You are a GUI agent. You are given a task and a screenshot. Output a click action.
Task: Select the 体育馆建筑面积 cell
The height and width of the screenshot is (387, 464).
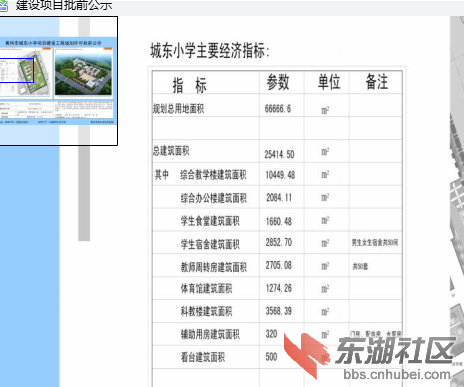pyautogui.click(x=206, y=288)
